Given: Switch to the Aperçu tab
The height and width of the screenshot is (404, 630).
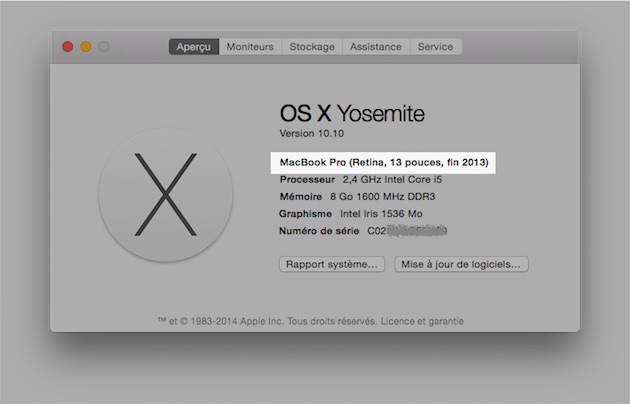Looking at the screenshot, I should click(x=194, y=47).
